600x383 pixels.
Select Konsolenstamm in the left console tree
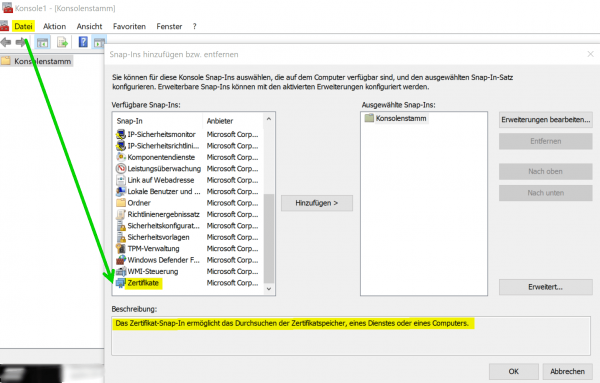click(42, 61)
